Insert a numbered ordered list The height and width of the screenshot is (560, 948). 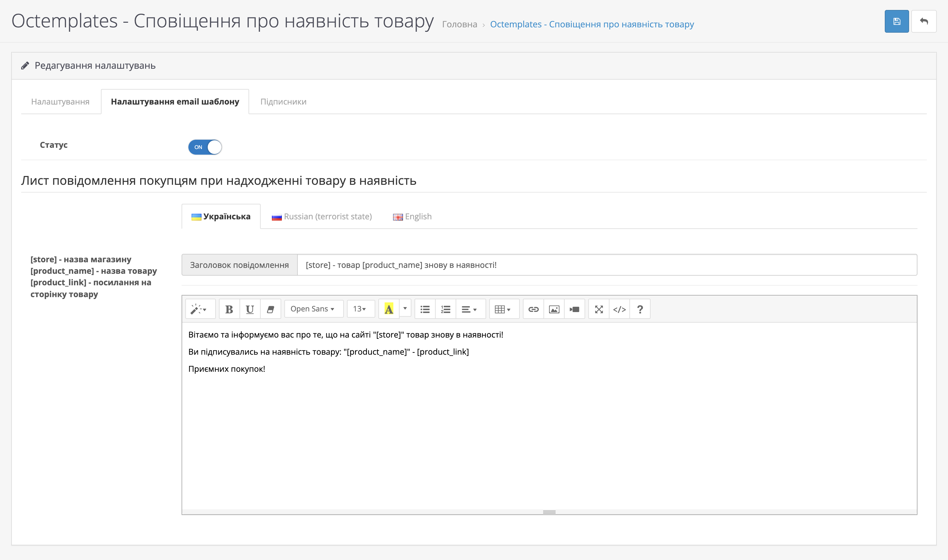click(445, 309)
